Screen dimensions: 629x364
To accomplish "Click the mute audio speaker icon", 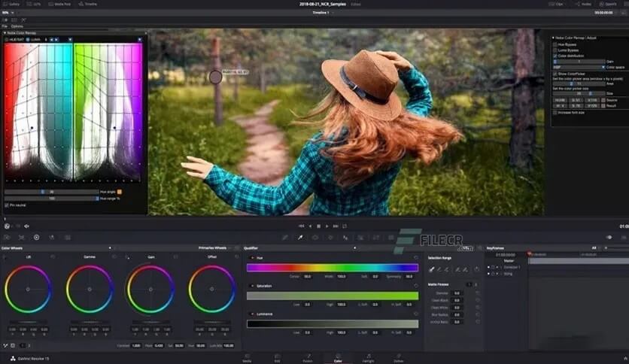I will [26, 226].
